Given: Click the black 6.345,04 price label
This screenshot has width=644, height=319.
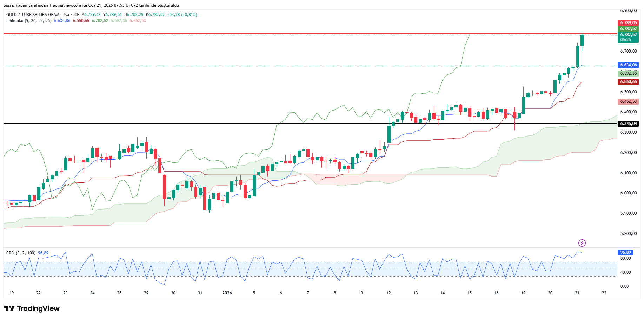Looking at the screenshot, I should click(628, 124).
